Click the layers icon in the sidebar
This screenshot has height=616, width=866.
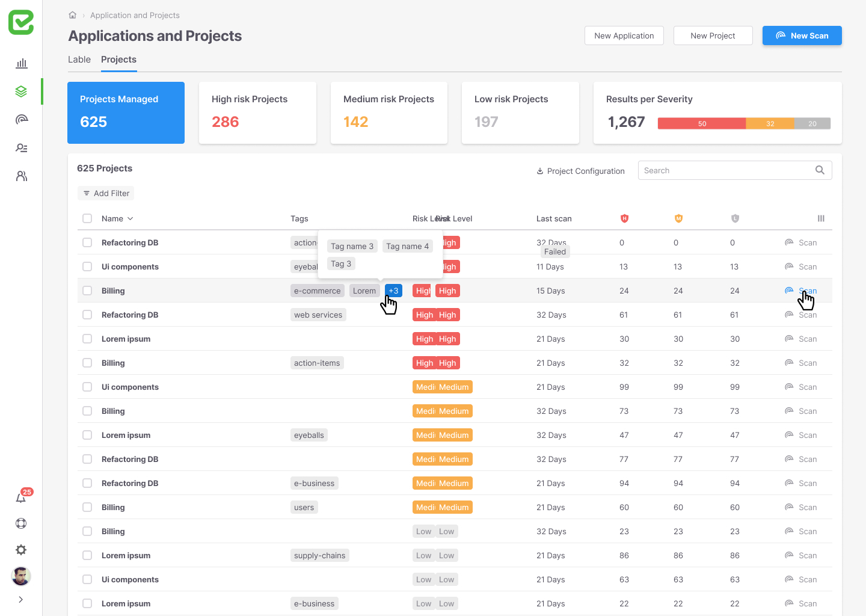click(x=22, y=91)
